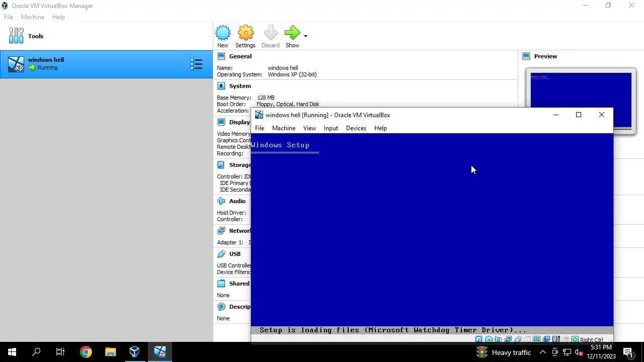Click the keyboard capture green arrow indicator
The height and width of the screenshot is (362, 644).
coord(575,339)
